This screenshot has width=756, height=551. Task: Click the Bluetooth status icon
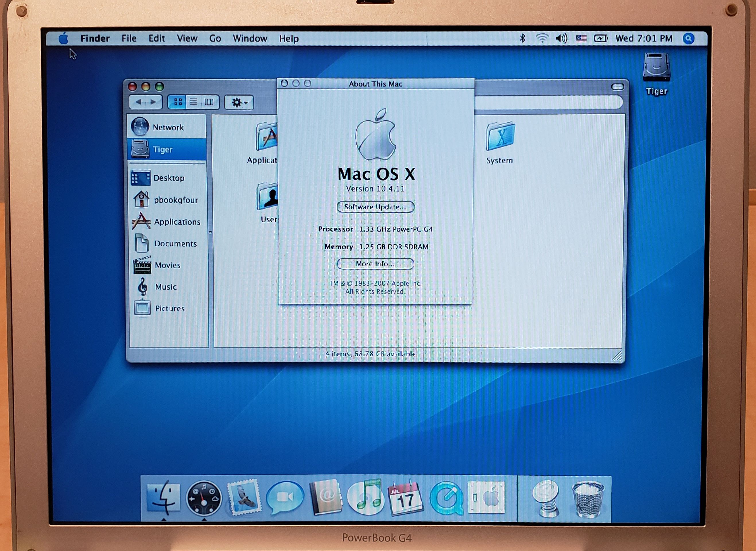click(x=523, y=39)
